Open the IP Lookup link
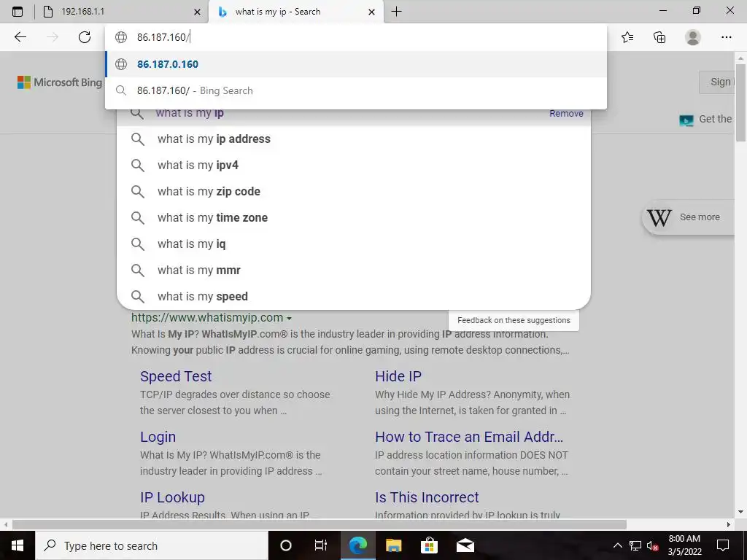This screenshot has height=560, width=747. (172, 497)
